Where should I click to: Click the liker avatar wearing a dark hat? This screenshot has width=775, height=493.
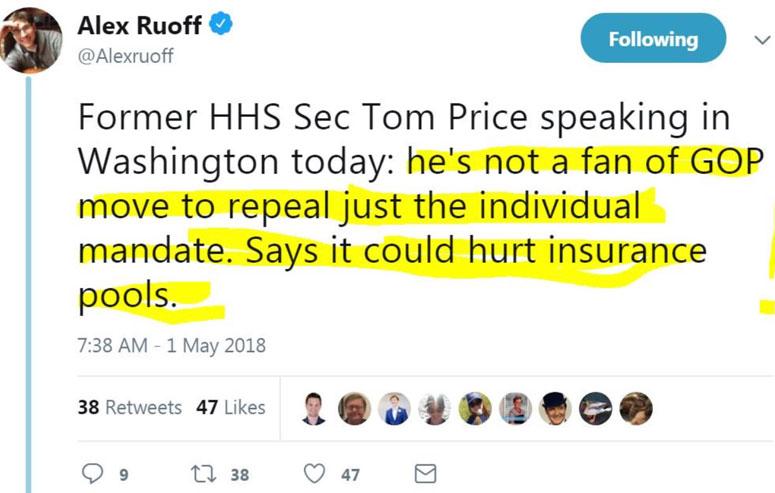point(555,408)
